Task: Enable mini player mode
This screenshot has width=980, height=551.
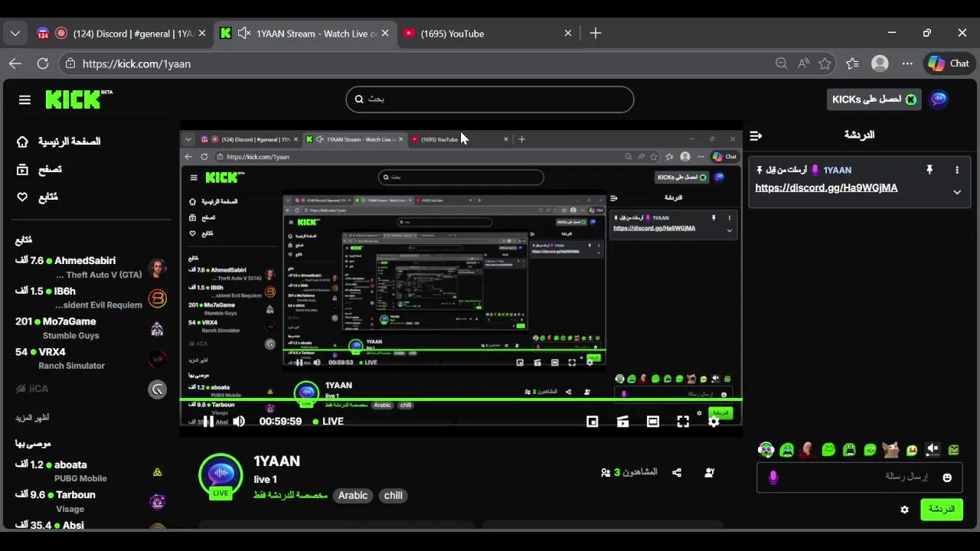Action: 592,422
